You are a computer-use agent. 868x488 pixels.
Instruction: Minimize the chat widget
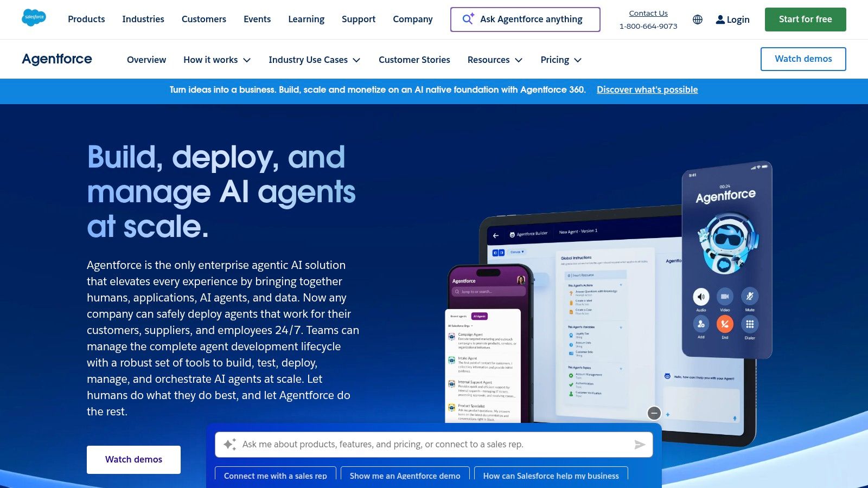654,413
